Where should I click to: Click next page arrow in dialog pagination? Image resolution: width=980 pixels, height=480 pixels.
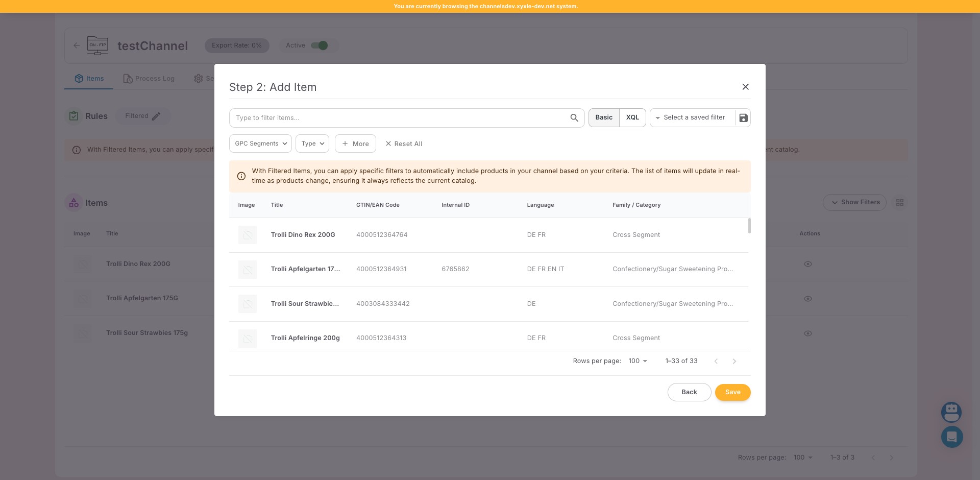(734, 362)
